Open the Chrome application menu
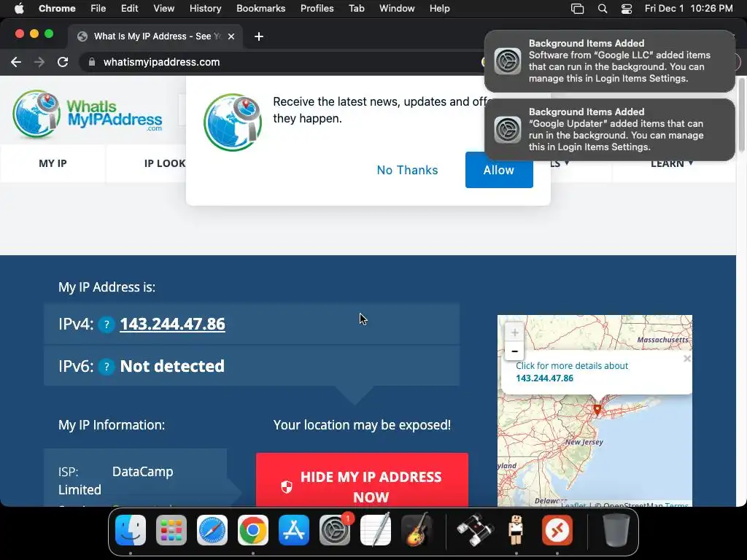The image size is (747, 560). coord(57,8)
